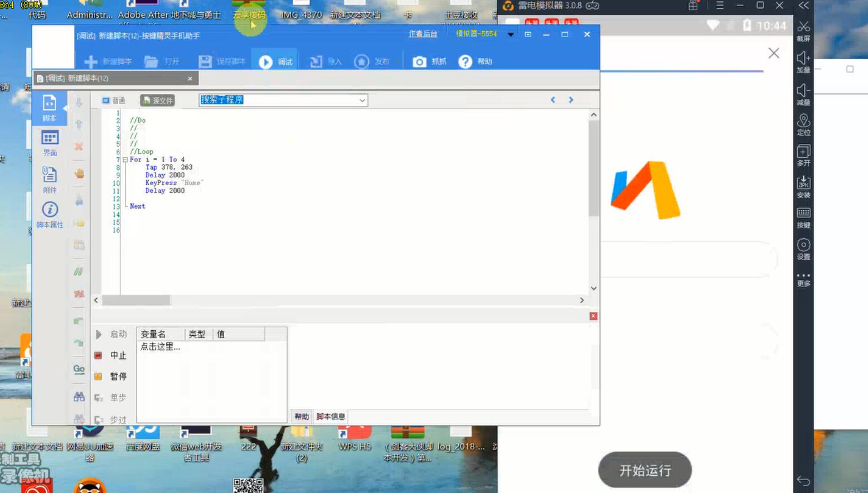Switch to the 脚本信息 tab
The height and width of the screenshot is (493, 868).
(x=331, y=417)
